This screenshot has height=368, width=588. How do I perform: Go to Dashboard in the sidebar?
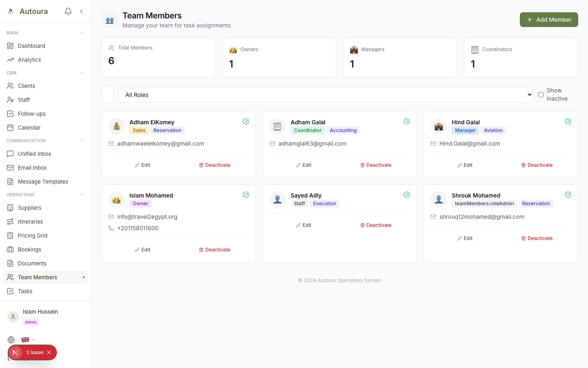[x=45, y=46]
